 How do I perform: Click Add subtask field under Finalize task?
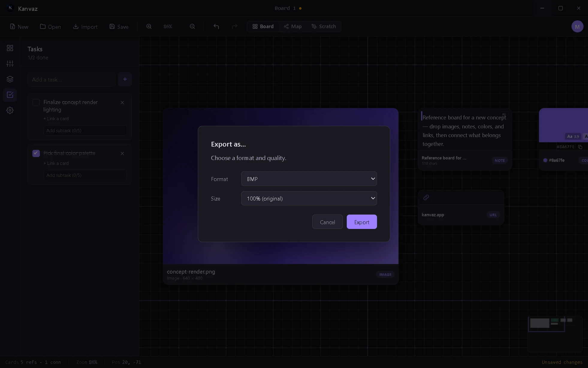pos(85,130)
